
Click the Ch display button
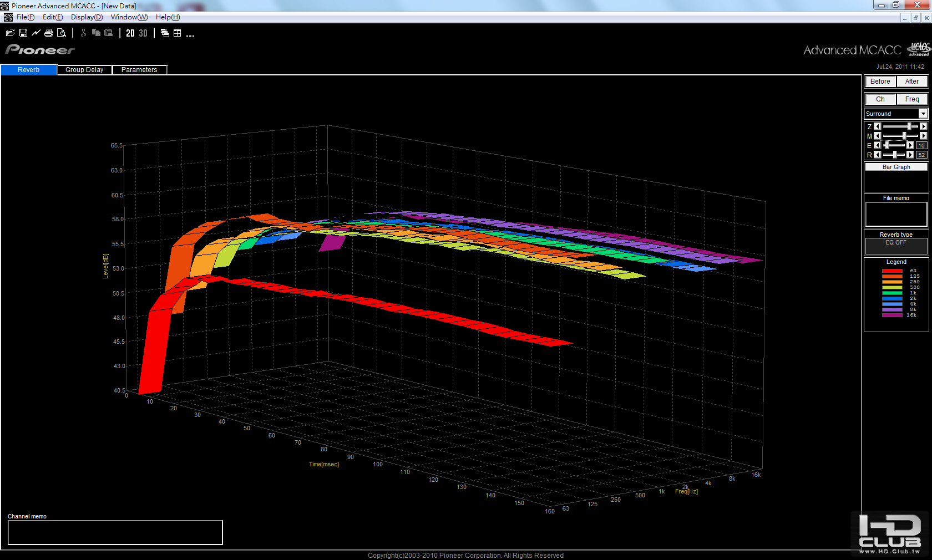[880, 99]
